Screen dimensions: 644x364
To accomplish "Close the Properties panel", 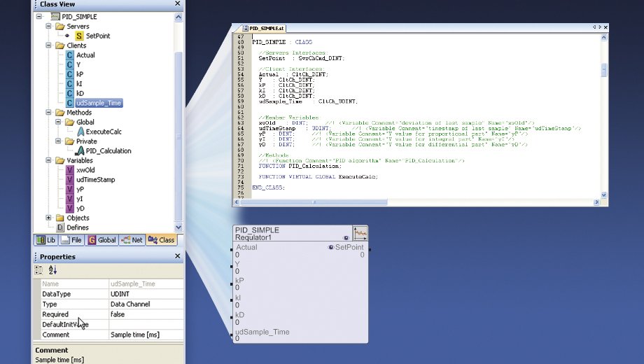I will pos(177,256).
